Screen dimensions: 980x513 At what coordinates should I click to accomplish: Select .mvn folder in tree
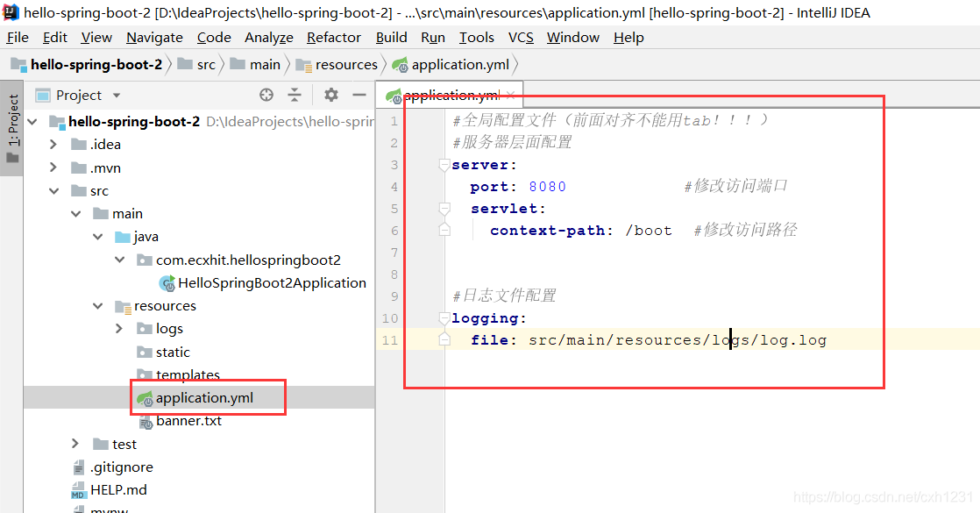pyautogui.click(x=105, y=167)
